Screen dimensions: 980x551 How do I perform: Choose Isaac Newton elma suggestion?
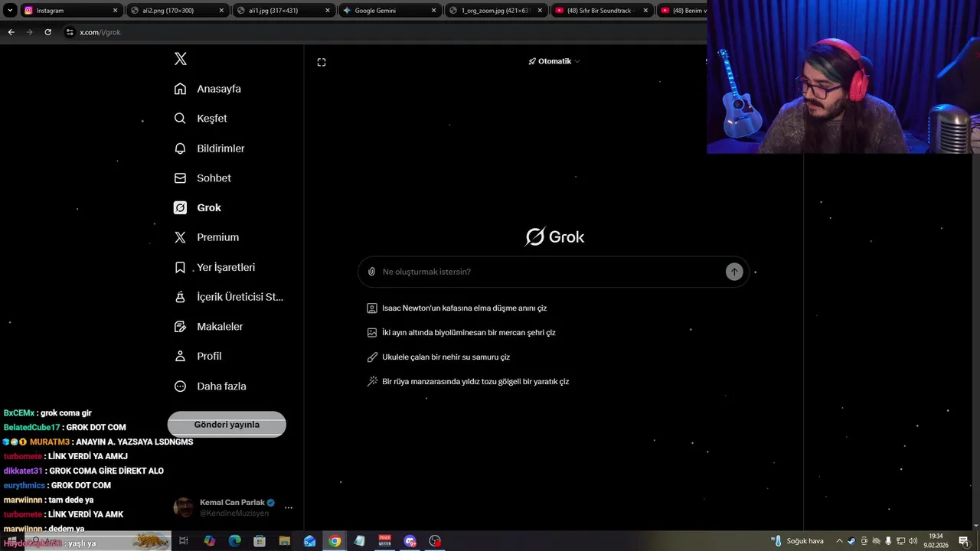(457, 308)
